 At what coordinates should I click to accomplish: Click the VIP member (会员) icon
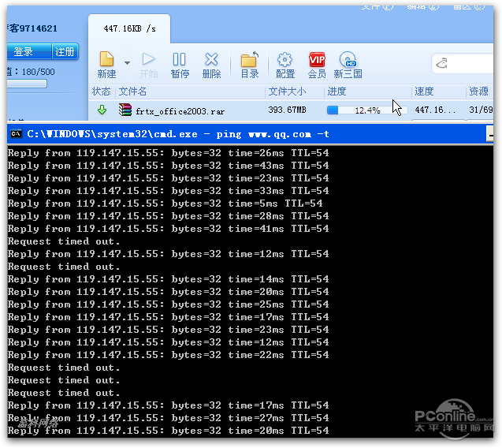(317, 61)
